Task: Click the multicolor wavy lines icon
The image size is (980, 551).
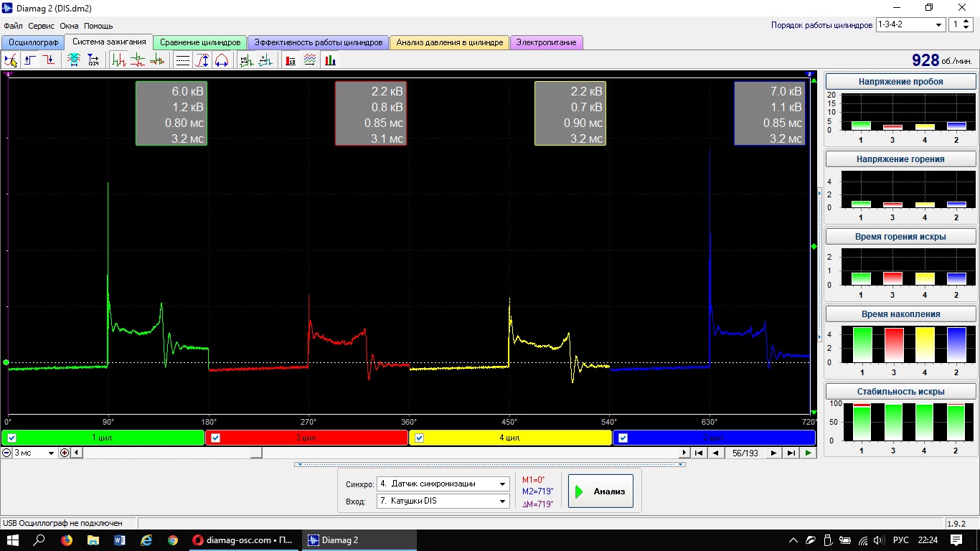Action: 310,60
